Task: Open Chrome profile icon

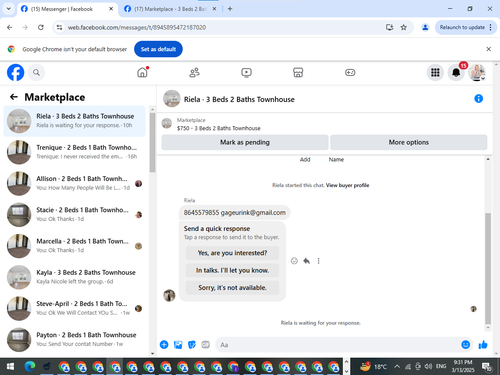Action: pos(425,27)
